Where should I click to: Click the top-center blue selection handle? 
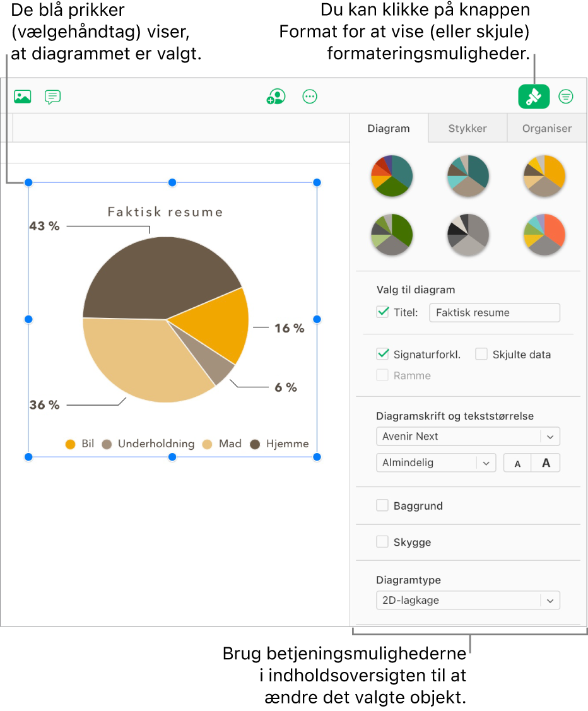pos(172,182)
